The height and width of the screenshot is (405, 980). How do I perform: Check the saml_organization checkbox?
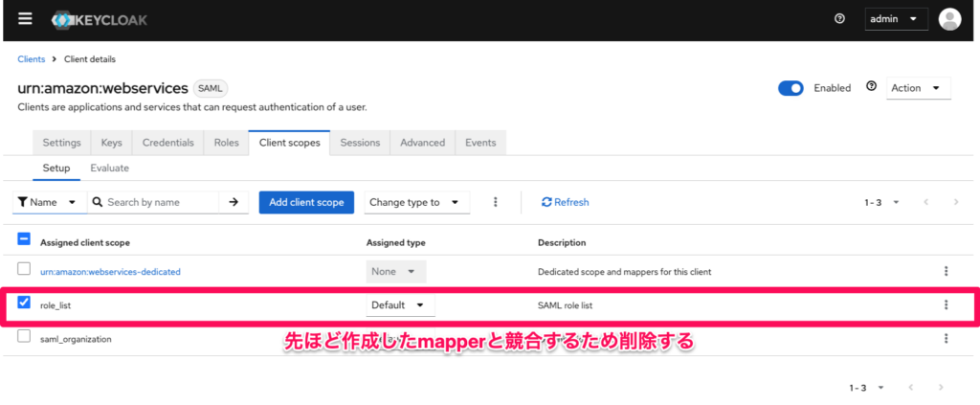click(25, 337)
